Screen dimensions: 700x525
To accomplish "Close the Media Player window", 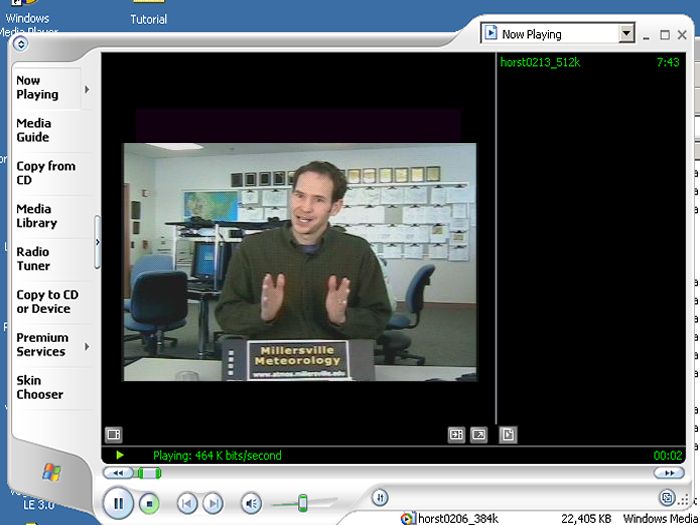I will point(682,35).
